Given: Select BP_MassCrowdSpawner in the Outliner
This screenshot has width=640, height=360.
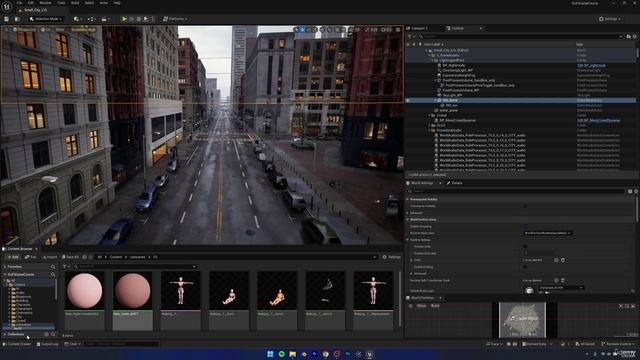Looking at the screenshot, I should 457,120.
